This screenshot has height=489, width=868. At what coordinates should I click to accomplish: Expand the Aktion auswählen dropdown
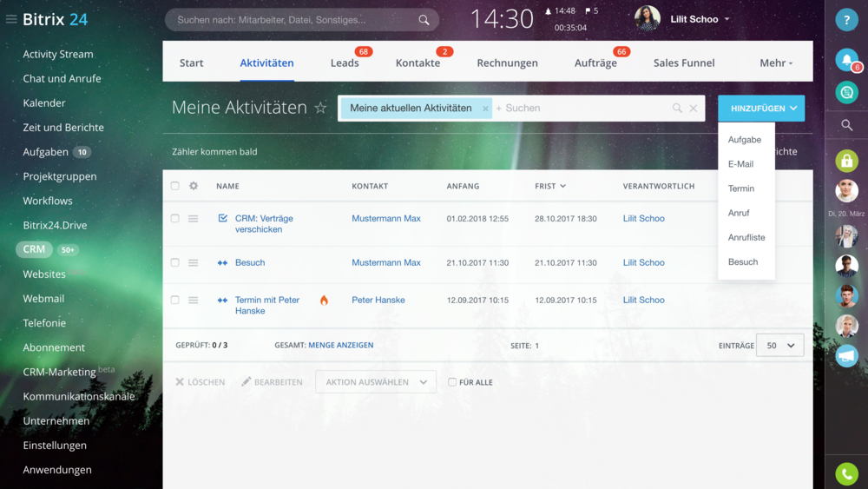(x=376, y=382)
